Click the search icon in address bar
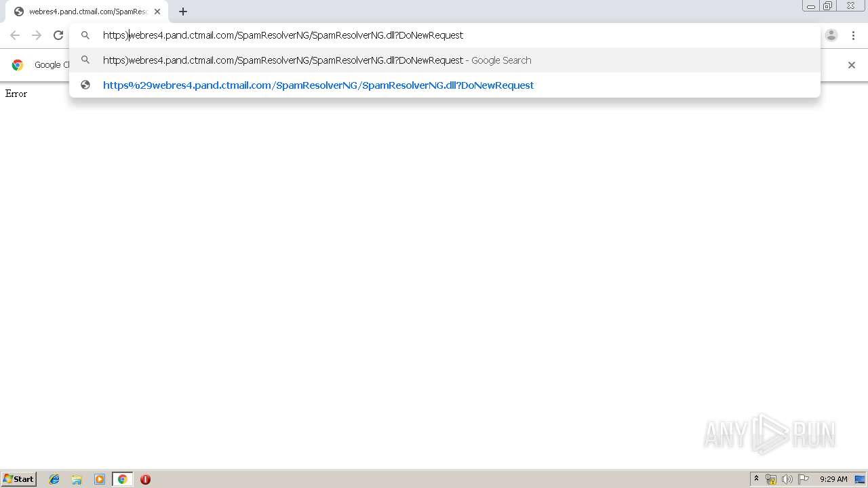 85,35
